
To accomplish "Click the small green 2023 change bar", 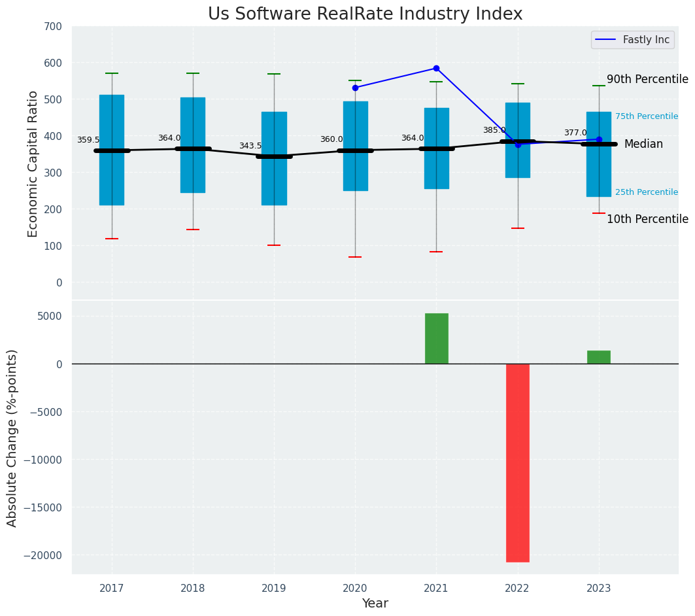I will point(599,357).
